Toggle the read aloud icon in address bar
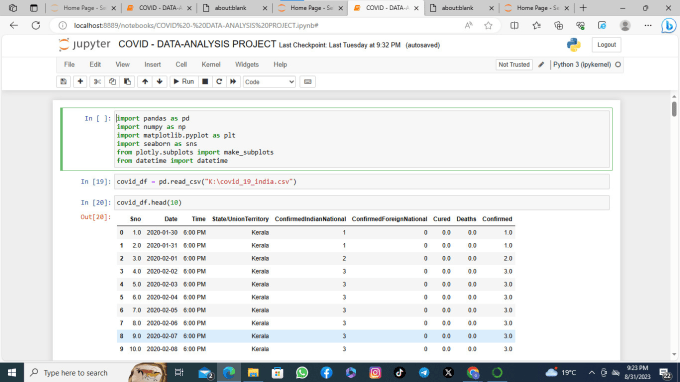The image size is (680, 382). (x=468, y=26)
